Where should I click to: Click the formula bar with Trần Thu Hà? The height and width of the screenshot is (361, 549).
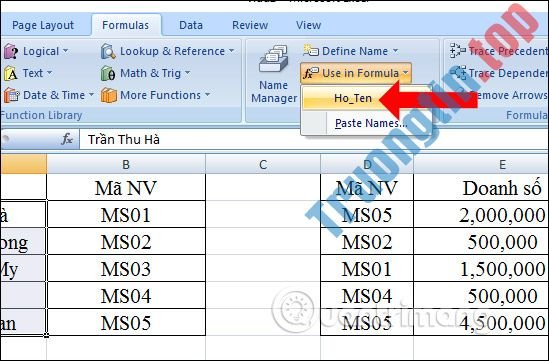click(314, 139)
